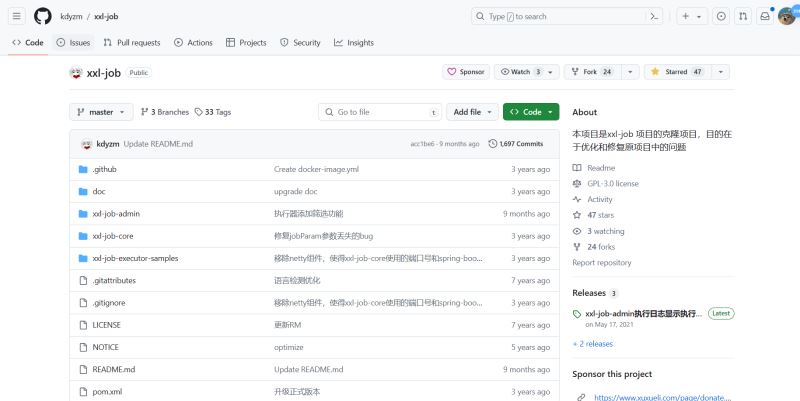The height and width of the screenshot is (401, 800).
Task: Open the xxl-job-admin folder
Action: (x=116, y=214)
